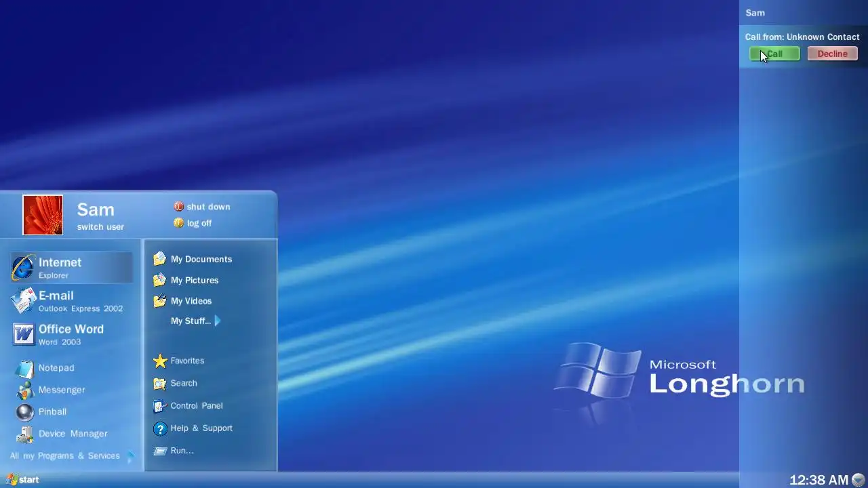
Task: Select the log off text
Action: [x=199, y=223]
